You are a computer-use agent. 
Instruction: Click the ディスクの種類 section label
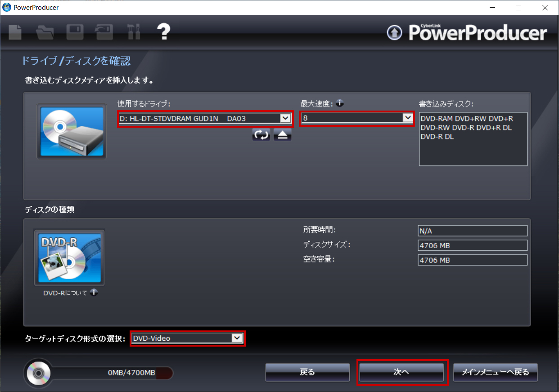(x=50, y=209)
